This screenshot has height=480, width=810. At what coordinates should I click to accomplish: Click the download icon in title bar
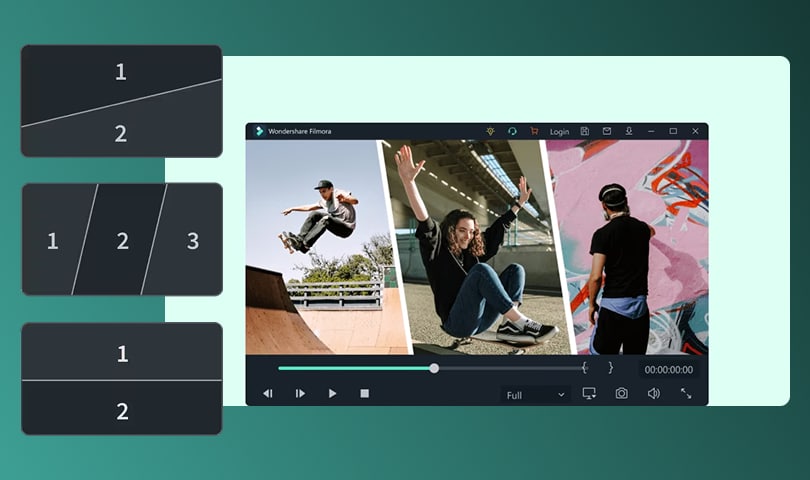629,131
